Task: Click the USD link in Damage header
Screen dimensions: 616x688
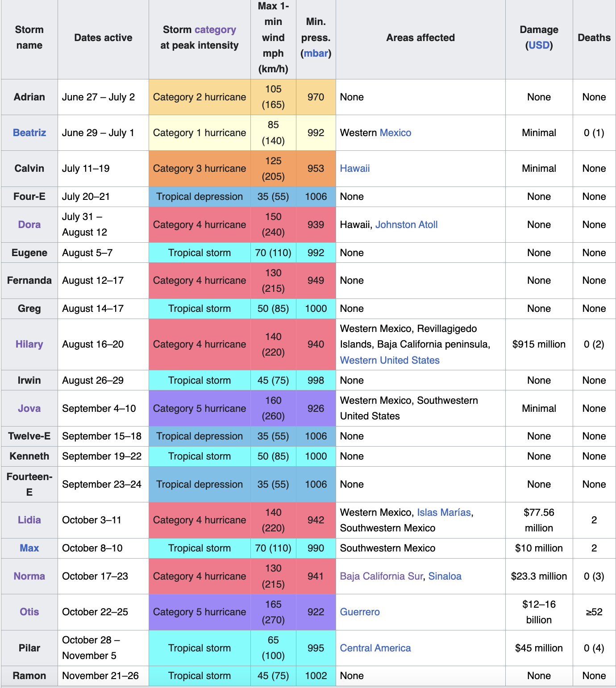Action: [x=539, y=45]
